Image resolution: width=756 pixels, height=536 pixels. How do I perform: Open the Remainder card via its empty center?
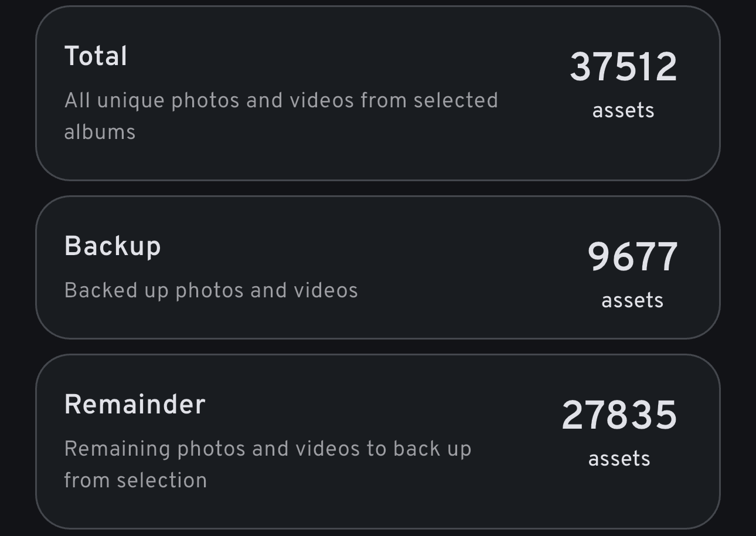click(516, 493)
